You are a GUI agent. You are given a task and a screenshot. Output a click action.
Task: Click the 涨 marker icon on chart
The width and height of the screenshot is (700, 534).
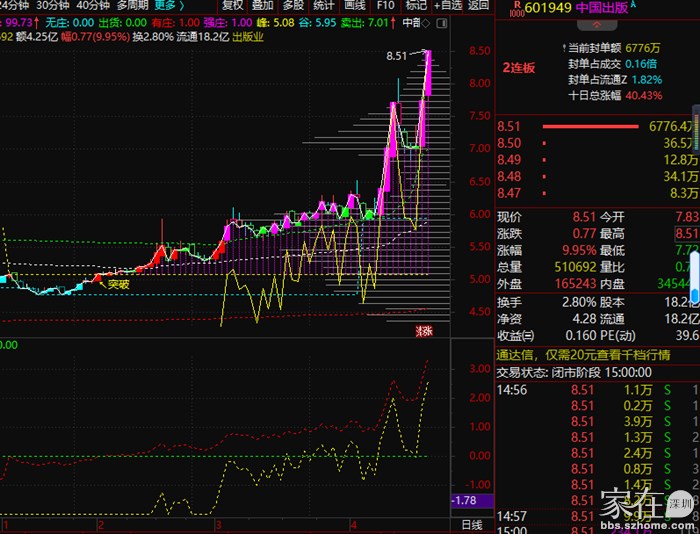(423, 330)
